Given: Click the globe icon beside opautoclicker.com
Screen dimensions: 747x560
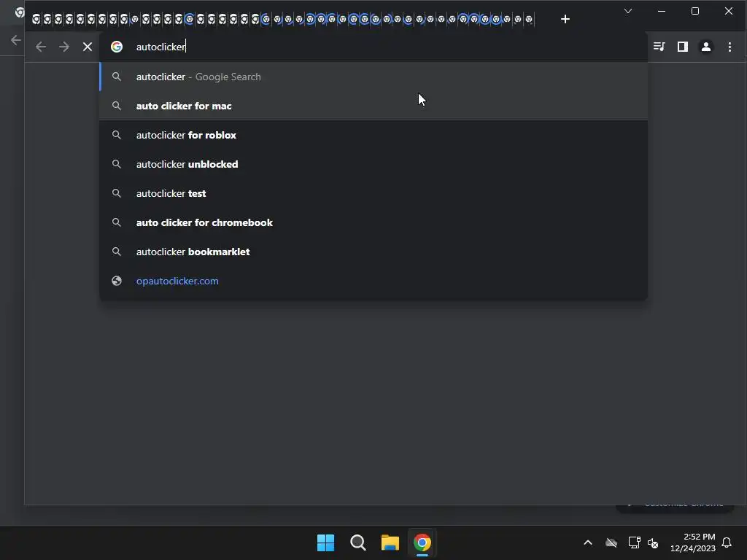Looking at the screenshot, I should click(x=117, y=281).
